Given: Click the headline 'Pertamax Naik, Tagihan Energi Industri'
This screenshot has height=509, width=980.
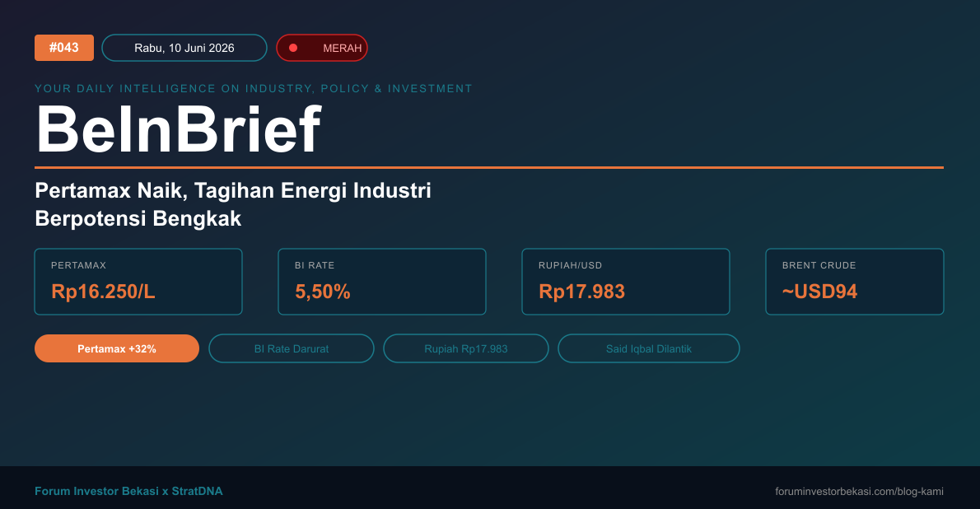Looking at the screenshot, I should click(x=233, y=190).
